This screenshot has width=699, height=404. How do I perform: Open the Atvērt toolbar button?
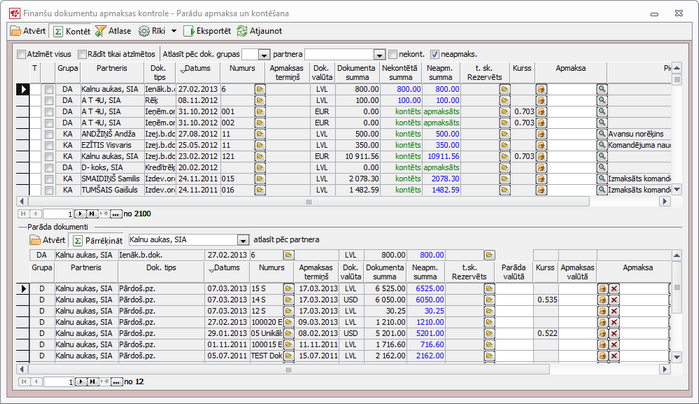(x=28, y=31)
